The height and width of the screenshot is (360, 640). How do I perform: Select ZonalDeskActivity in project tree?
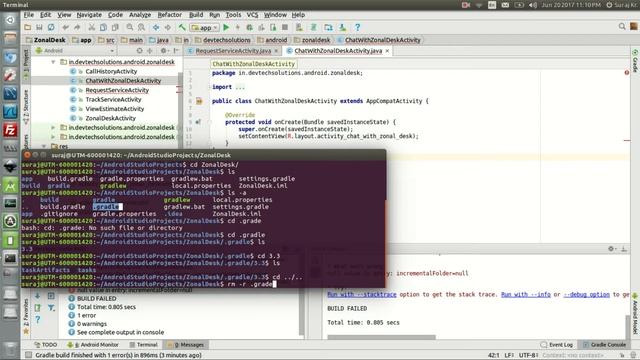[111, 118]
